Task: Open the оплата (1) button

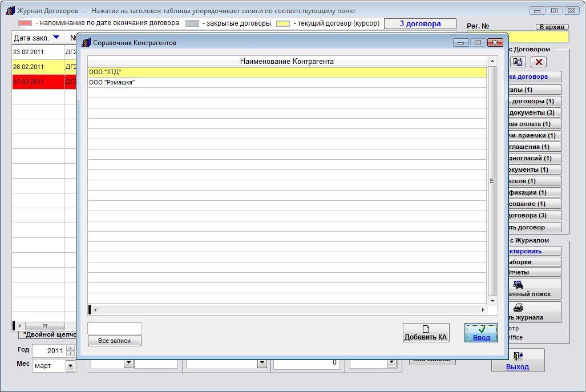Action: (x=535, y=124)
